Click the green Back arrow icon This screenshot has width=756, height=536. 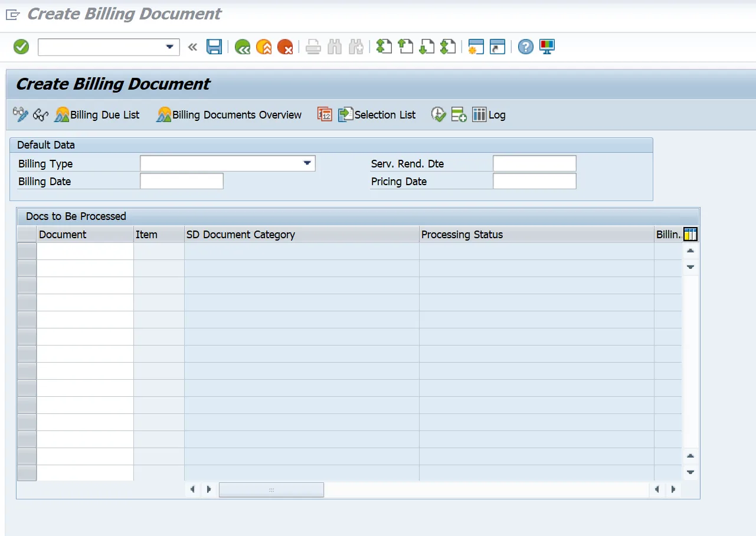click(x=242, y=47)
